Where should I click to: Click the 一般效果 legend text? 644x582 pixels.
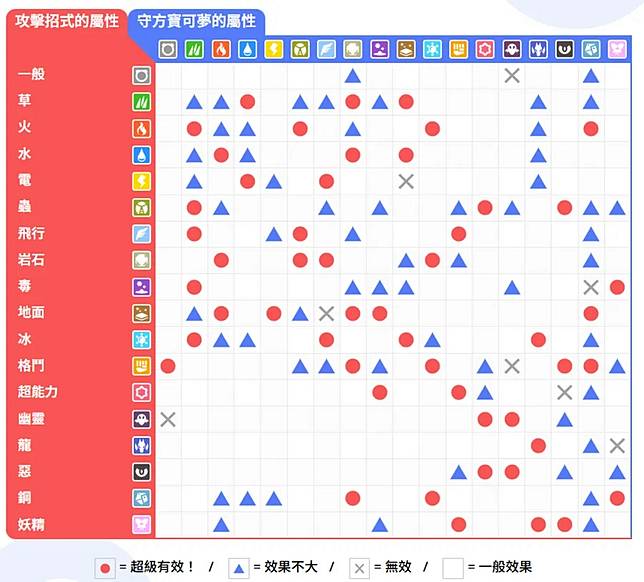point(505,567)
